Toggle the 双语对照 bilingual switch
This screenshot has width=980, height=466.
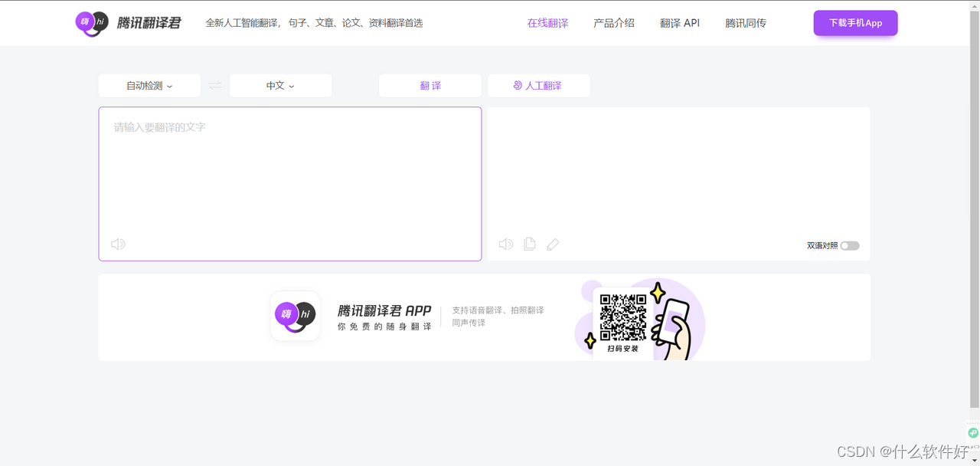click(x=850, y=246)
